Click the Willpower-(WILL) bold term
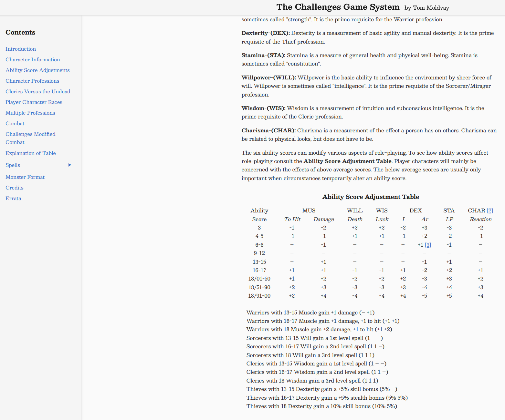505x420 pixels. [269, 77]
